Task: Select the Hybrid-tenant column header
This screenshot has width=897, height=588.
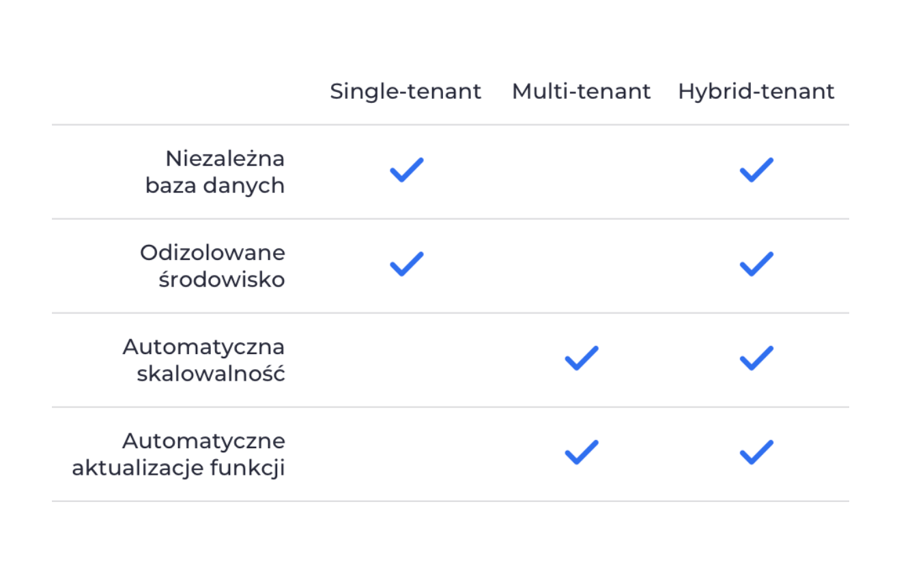Action: pyautogui.click(x=756, y=91)
